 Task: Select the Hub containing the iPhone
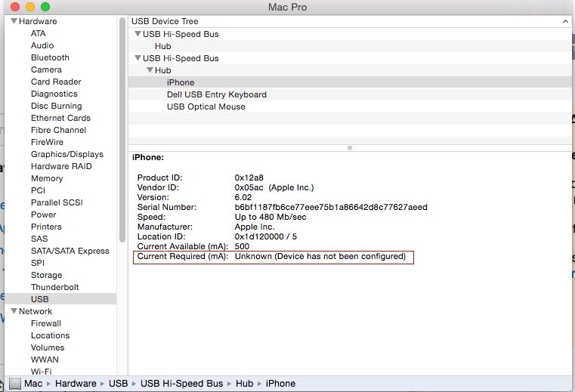click(162, 70)
